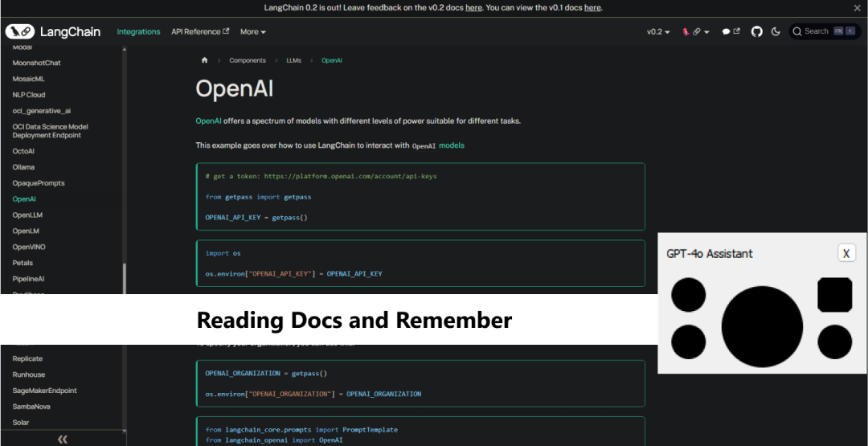
Task: Open the Integrations tab
Action: [x=138, y=31]
